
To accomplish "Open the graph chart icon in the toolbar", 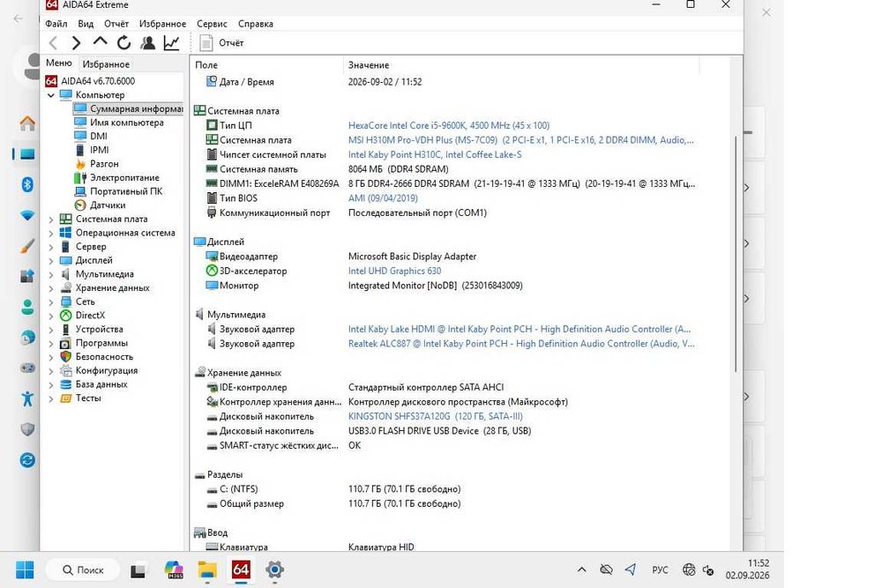I will (172, 42).
